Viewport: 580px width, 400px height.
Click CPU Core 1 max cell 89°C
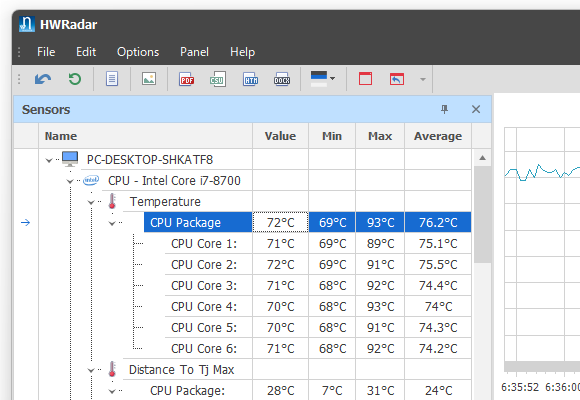click(380, 243)
